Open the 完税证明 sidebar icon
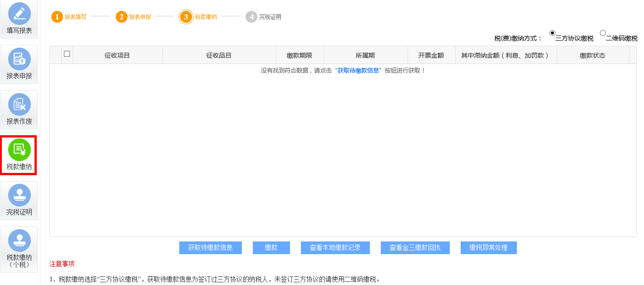644x285 pixels. point(19,201)
